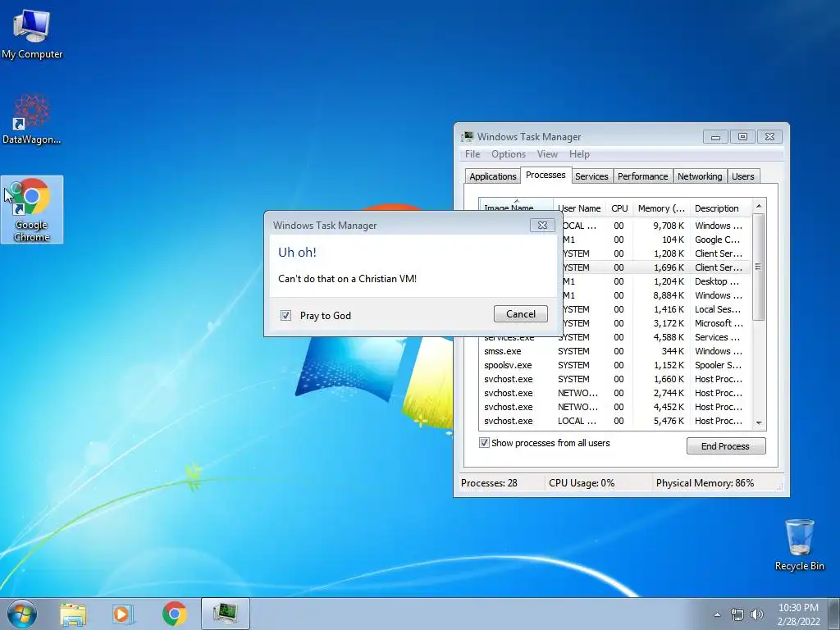Screen dimensions: 840x630
Task: Click Physical Memory: 86% status entry
Action: point(705,482)
